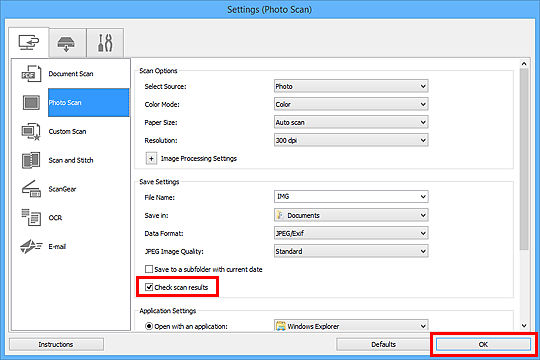The image size is (540, 360).
Task: Click the E-mail envelope icon
Action: click(x=31, y=246)
